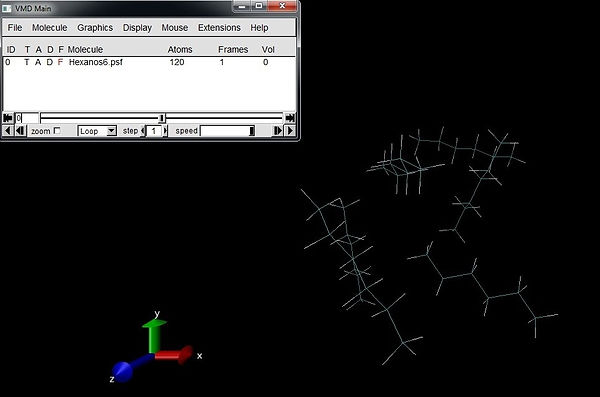Toggle Drawn status D for Hexanos6.psf
This screenshot has width=600, height=397.
pyautogui.click(x=49, y=62)
